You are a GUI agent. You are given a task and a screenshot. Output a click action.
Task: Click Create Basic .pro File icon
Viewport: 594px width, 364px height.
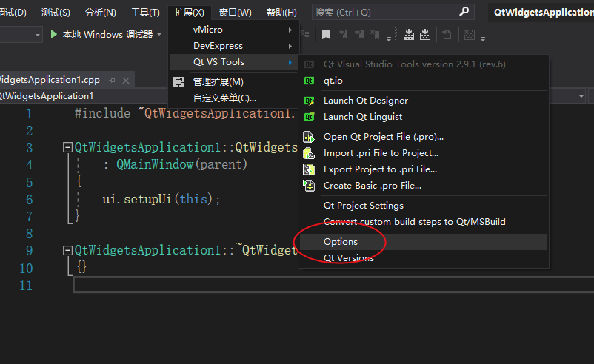(309, 186)
